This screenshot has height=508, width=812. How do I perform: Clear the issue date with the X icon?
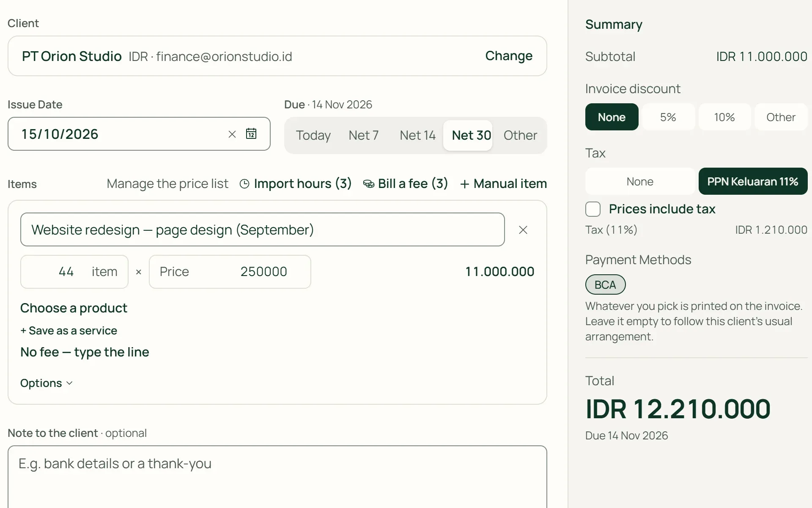(x=232, y=134)
